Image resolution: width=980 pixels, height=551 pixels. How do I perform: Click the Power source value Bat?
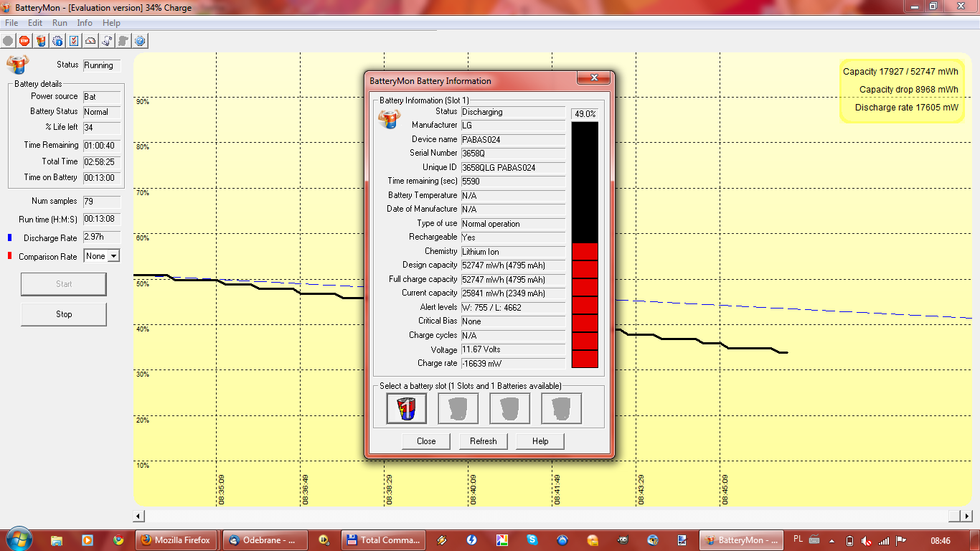click(102, 97)
